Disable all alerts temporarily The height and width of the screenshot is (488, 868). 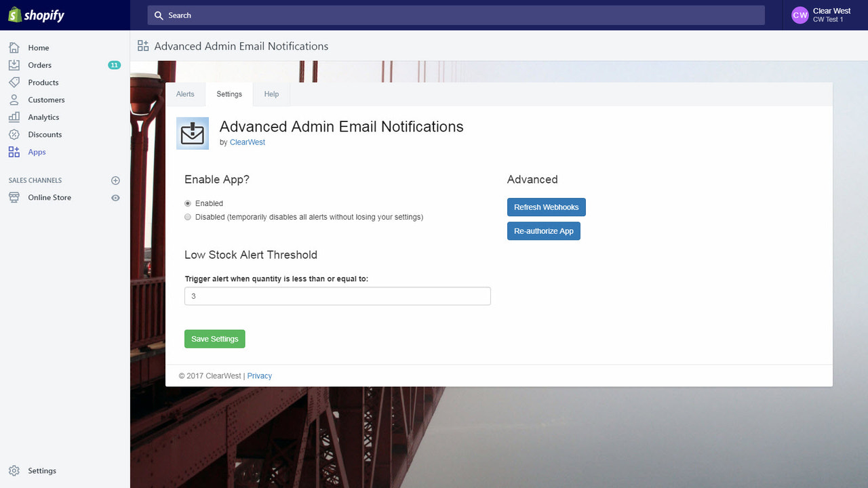pos(187,216)
